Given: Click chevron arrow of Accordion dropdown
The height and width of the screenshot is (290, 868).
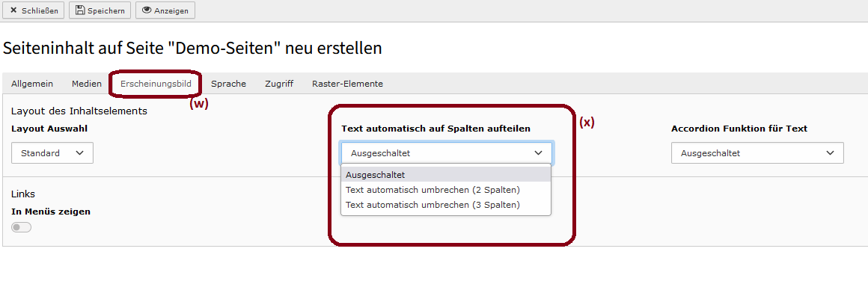Looking at the screenshot, I should point(830,153).
